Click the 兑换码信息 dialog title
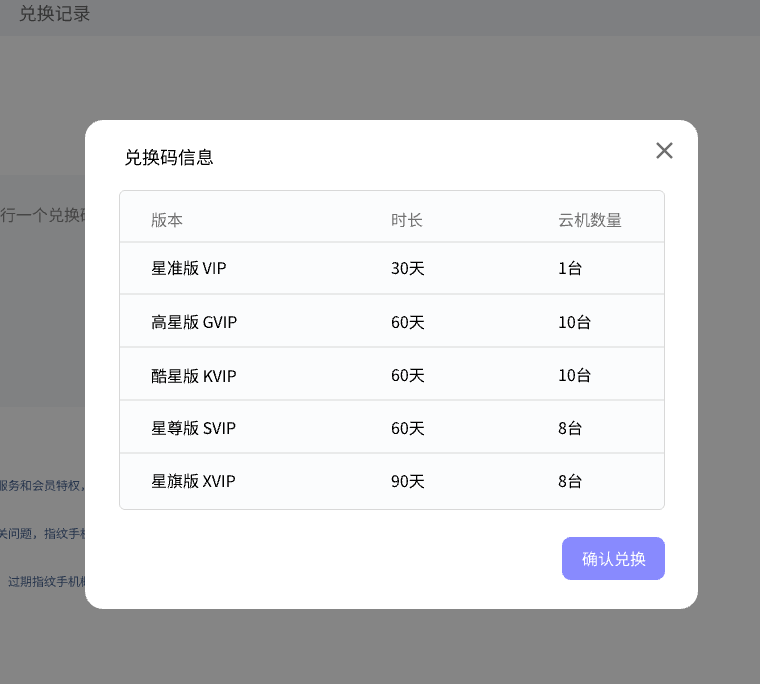The width and height of the screenshot is (760, 684). pos(169,157)
